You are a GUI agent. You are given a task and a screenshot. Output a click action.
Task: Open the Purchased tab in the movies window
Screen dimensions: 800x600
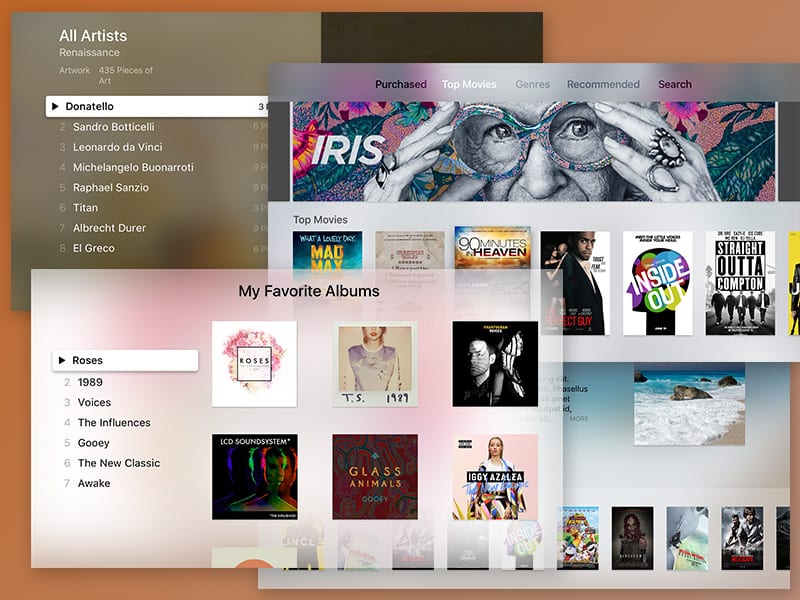tap(401, 84)
